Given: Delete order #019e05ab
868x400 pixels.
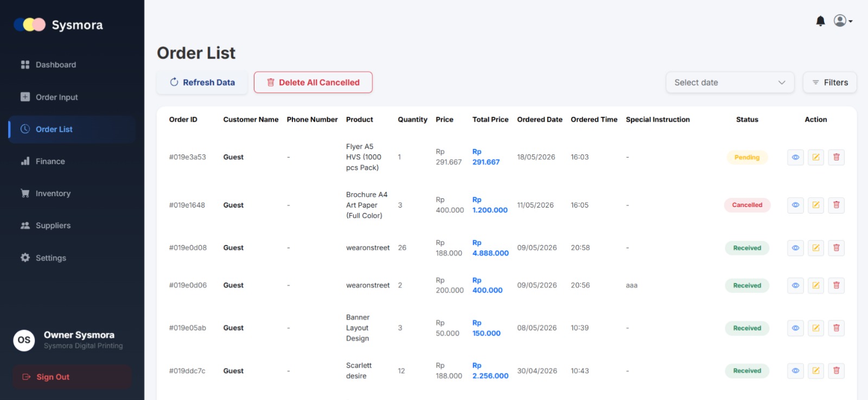Looking at the screenshot, I should point(837,328).
